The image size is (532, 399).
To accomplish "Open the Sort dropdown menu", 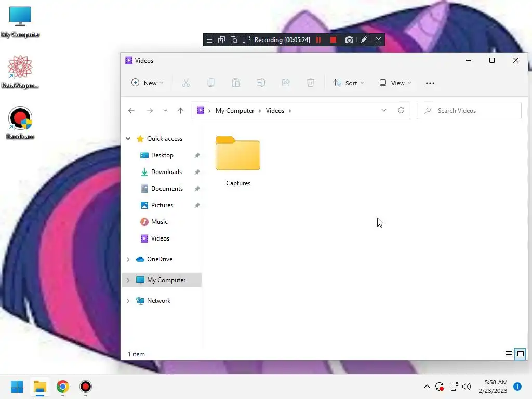I will tap(349, 83).
